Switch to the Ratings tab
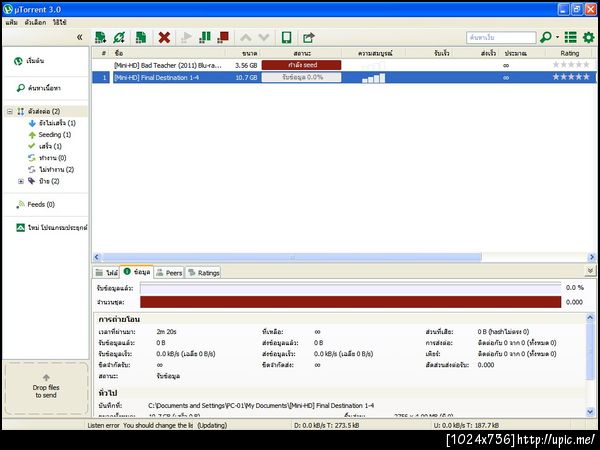 click(204, 273)
